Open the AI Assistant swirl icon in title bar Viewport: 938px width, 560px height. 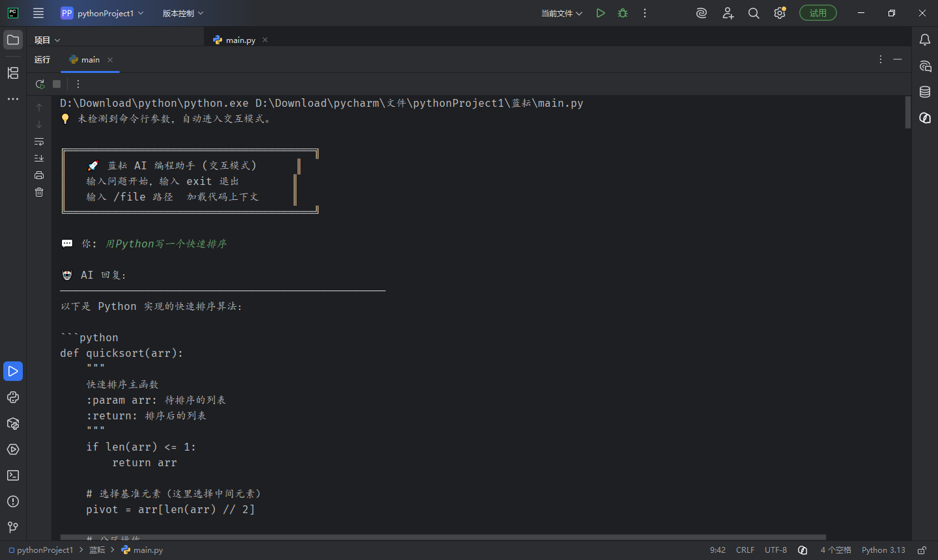702,13
